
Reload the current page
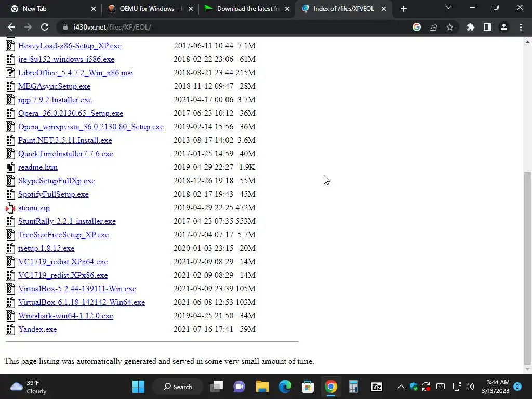(x=45, y=27)
